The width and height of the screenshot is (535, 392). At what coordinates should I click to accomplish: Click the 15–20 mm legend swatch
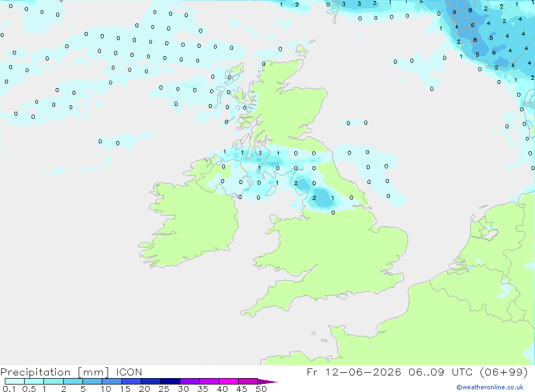132,381
